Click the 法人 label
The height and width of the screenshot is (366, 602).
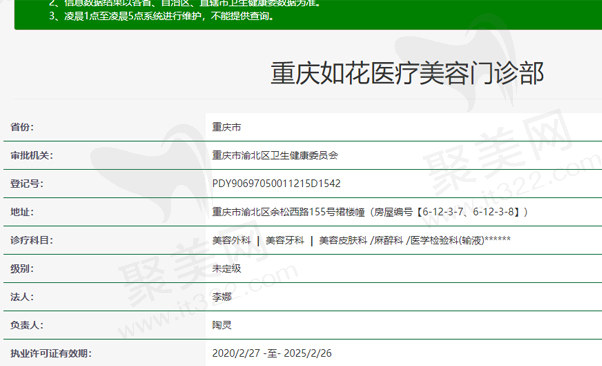click(x=22, y=297)
